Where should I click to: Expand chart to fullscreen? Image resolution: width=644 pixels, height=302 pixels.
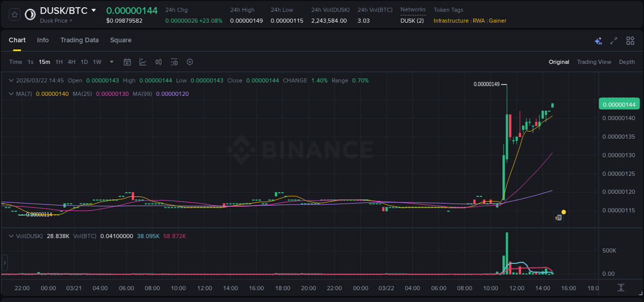[614, 40]
